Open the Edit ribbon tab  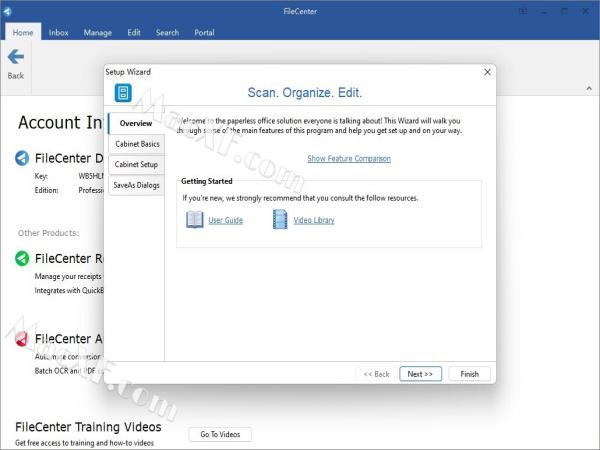[134, 33]
